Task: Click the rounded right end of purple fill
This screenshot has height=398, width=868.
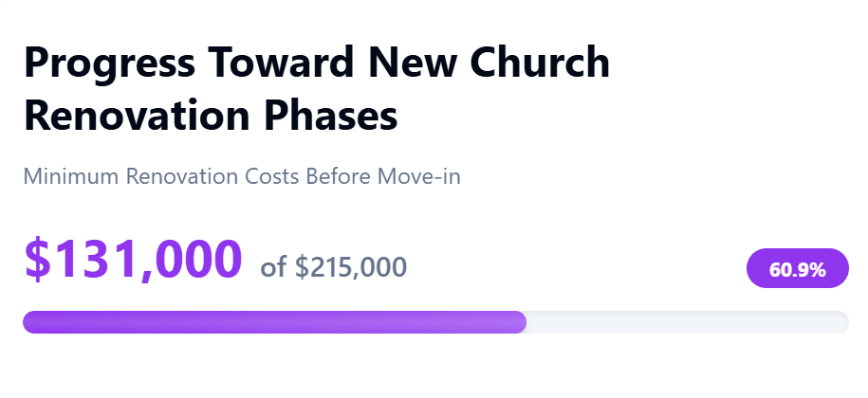Action: [519, 322]
